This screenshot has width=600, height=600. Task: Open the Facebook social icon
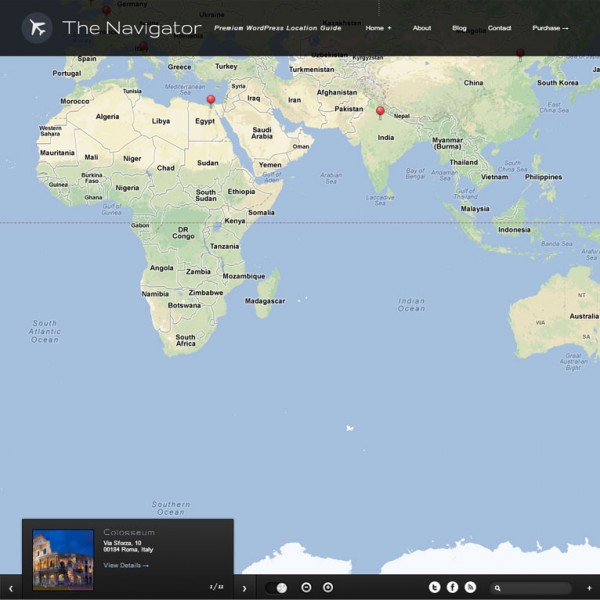(452, 587)
